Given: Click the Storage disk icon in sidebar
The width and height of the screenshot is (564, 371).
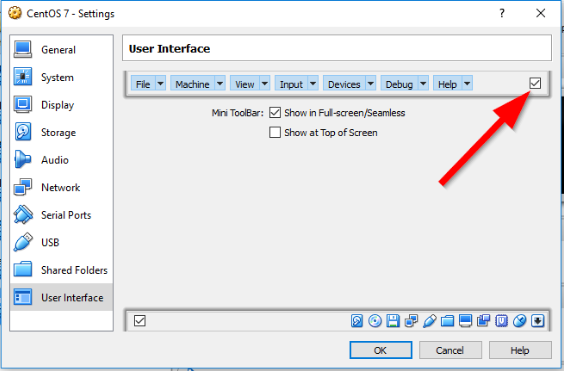Looking at the screenshot, I should click(x=23, y=132).
